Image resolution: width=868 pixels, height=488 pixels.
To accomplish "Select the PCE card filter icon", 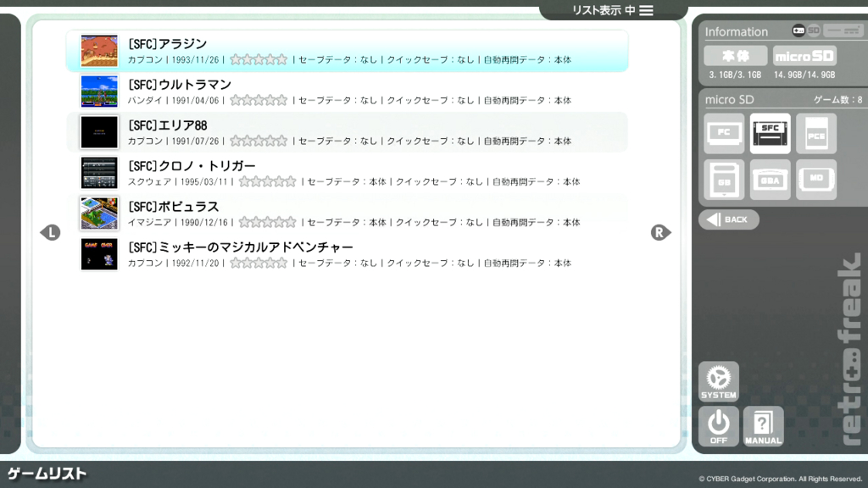I will point(816,133).
